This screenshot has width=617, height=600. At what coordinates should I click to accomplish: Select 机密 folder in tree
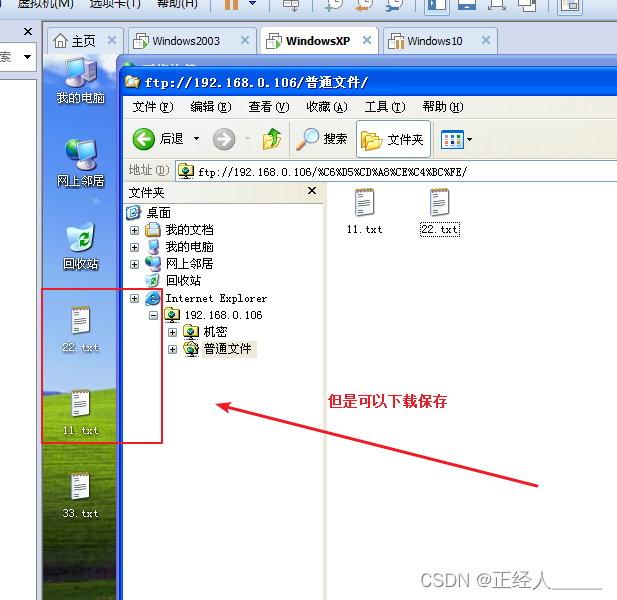(x=215, y=332)
